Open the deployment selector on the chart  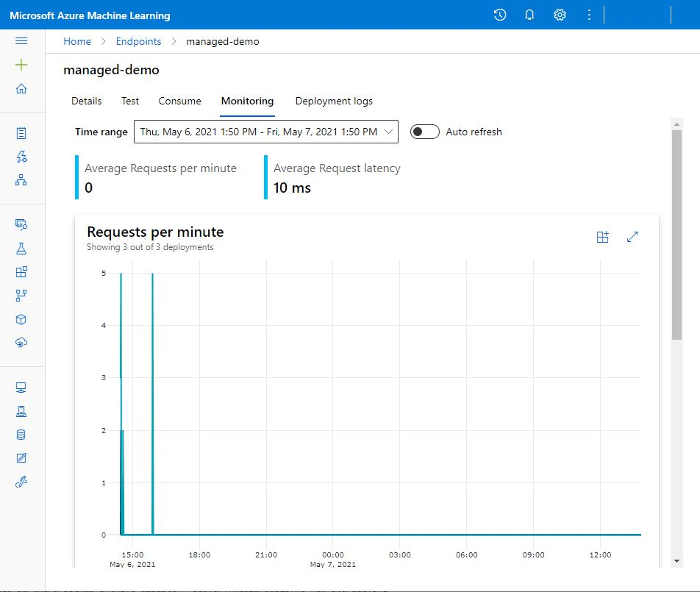pos(603,237)
